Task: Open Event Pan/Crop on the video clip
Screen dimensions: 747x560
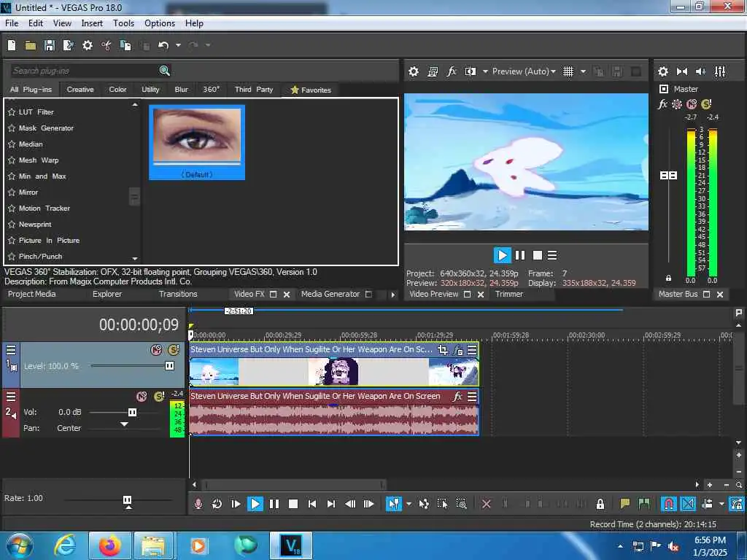Action: point(443,350)
